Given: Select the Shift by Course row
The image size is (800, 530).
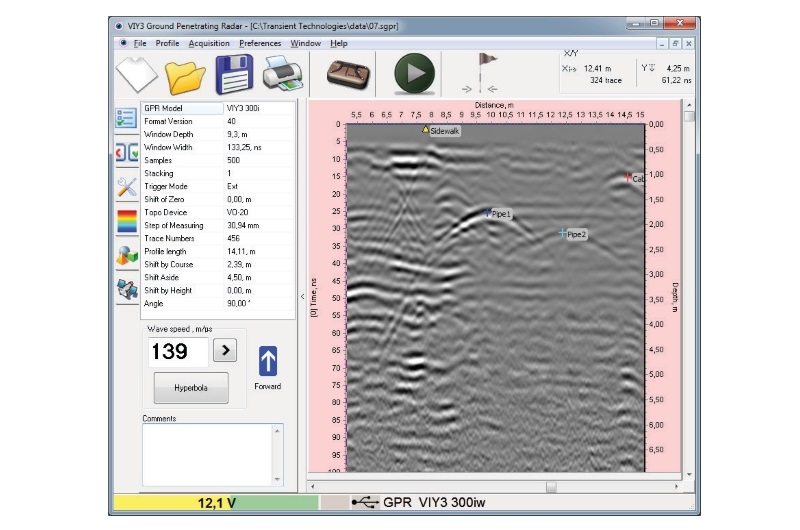Looking at the screenshot, I should (218, 264).
